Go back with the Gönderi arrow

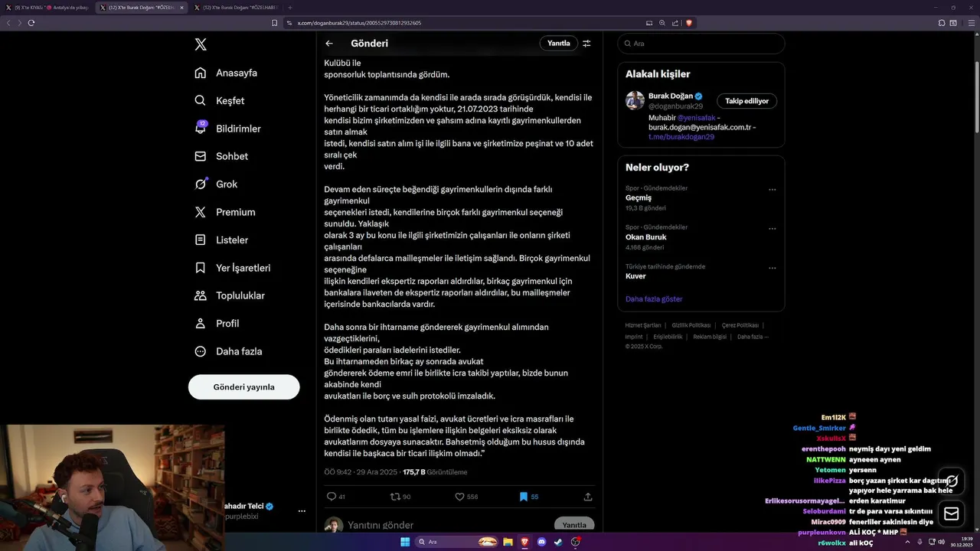[329, 44]
